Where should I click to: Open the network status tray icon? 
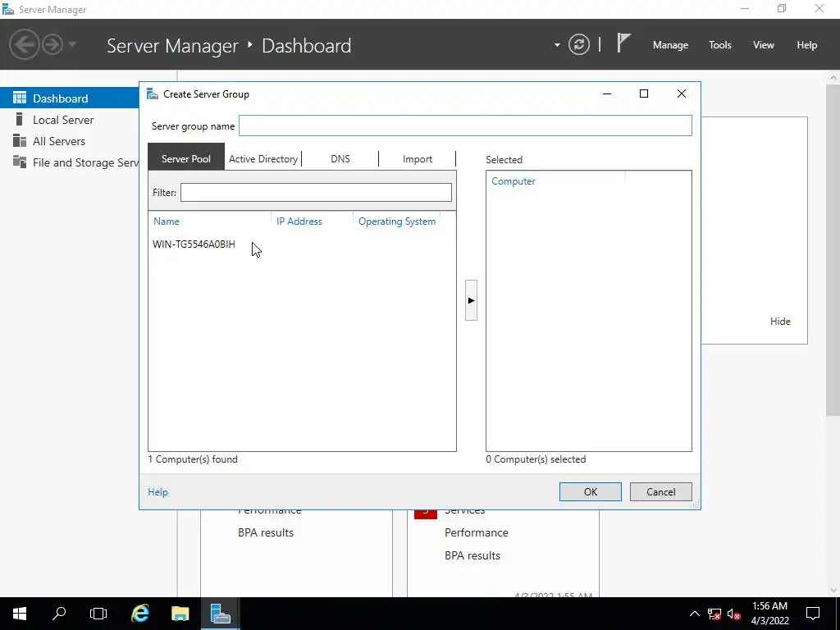click(x=714, y=614)
